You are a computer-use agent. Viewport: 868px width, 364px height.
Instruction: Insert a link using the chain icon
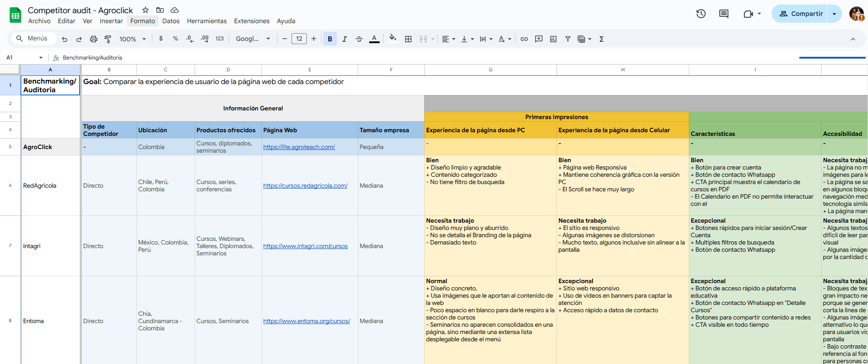(x=524, y=39)
